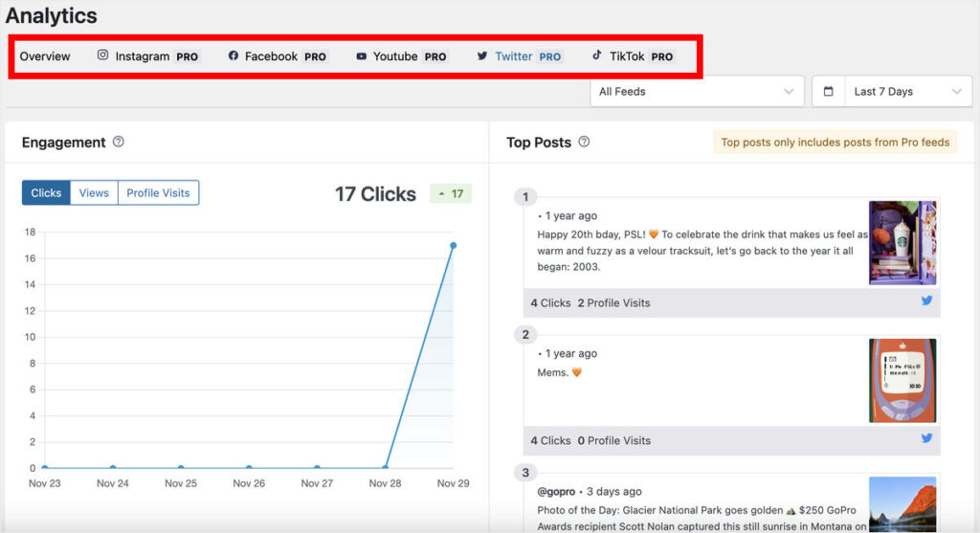Click the Facebook logo icon

tap(234, 56)
